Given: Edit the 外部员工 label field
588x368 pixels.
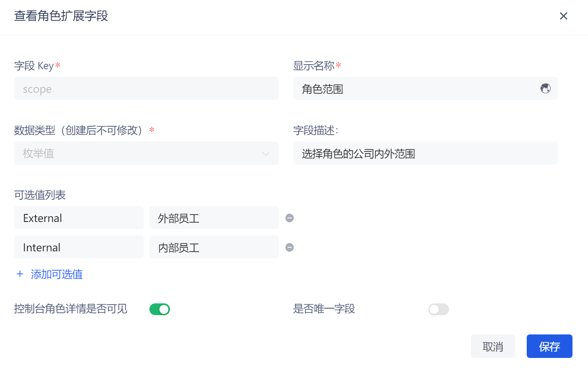Looking at the screenshot, I should 214,218.
